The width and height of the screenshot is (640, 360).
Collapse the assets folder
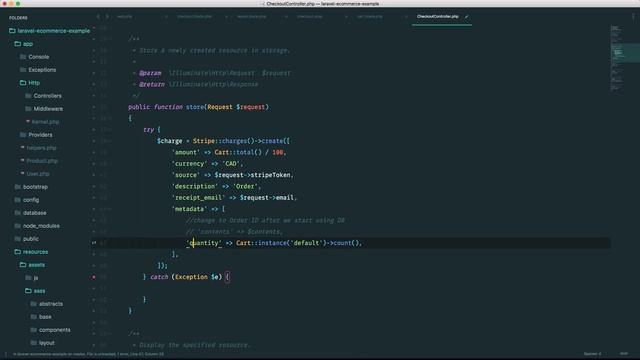tap(32, 265)
